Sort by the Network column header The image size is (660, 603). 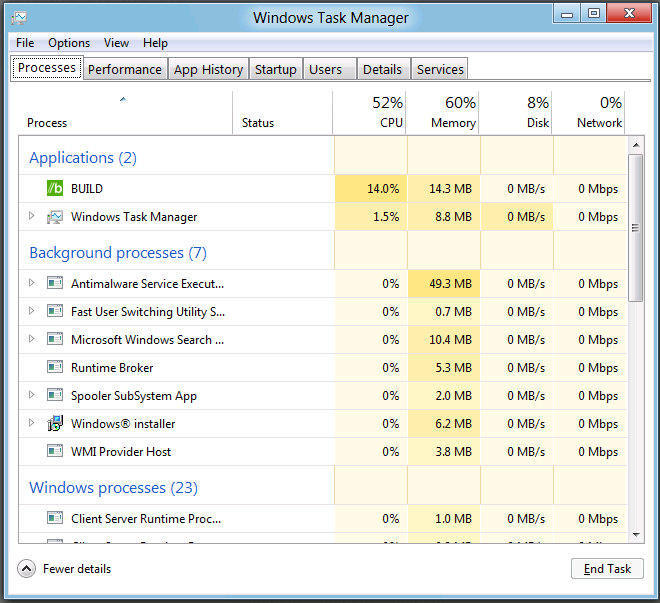[x=588, y=113]
